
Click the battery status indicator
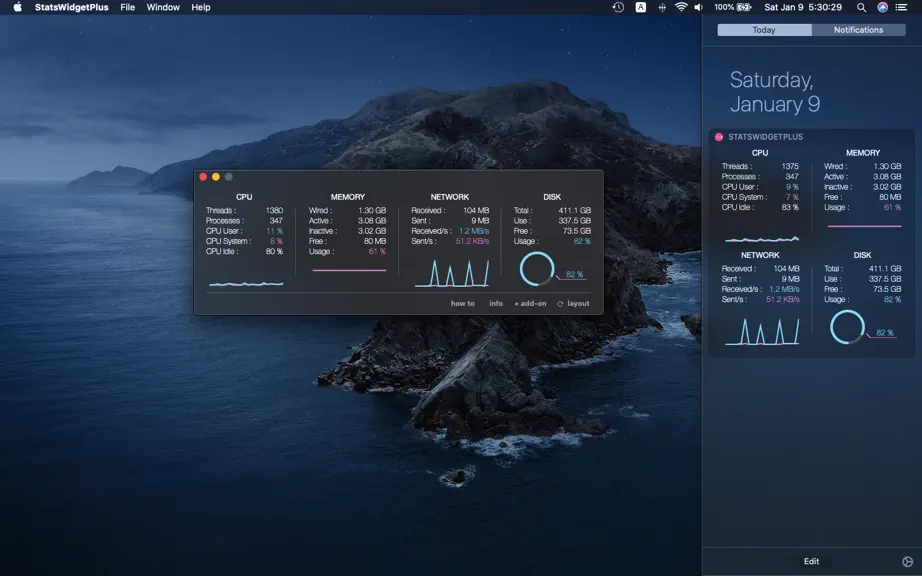(733, 7)
